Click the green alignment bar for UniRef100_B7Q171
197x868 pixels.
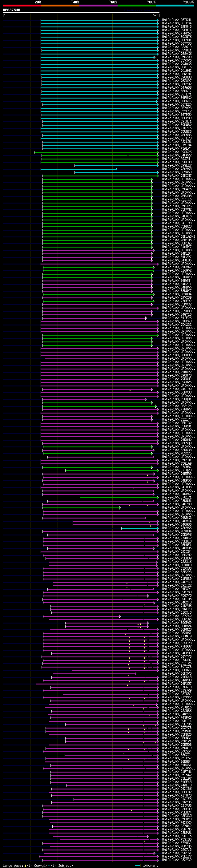point(119,498)
